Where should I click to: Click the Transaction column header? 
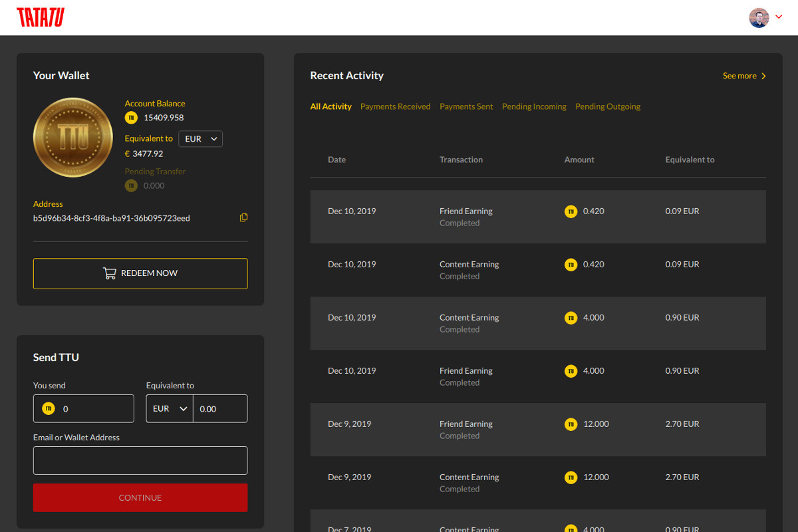461,160
